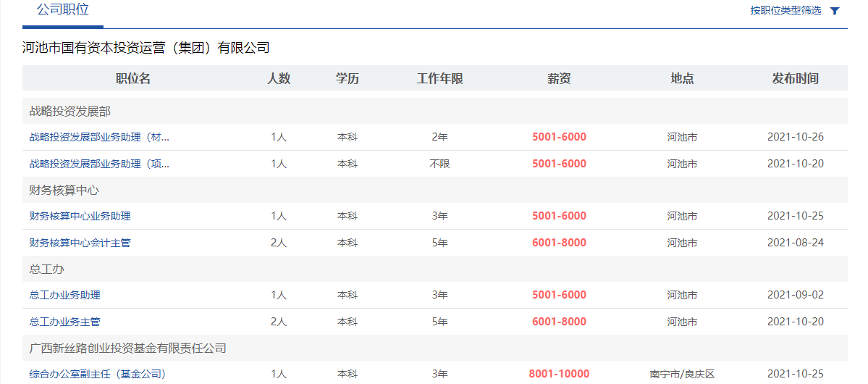Screen dimensions: 868x384
Task: Click 河池市 location in 总工办业务助理 row
Action: pyautogui.click(x=682, y=296)
